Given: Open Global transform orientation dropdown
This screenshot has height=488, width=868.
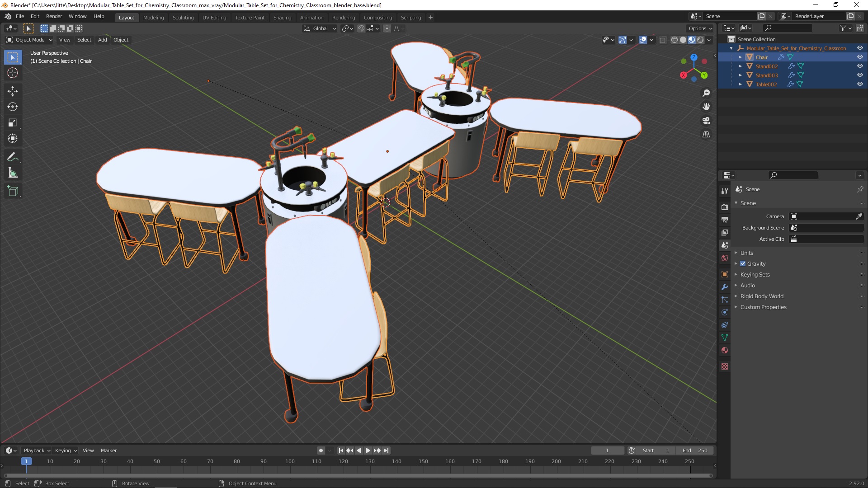Looking at the screenshot, I should click(320, 28).
